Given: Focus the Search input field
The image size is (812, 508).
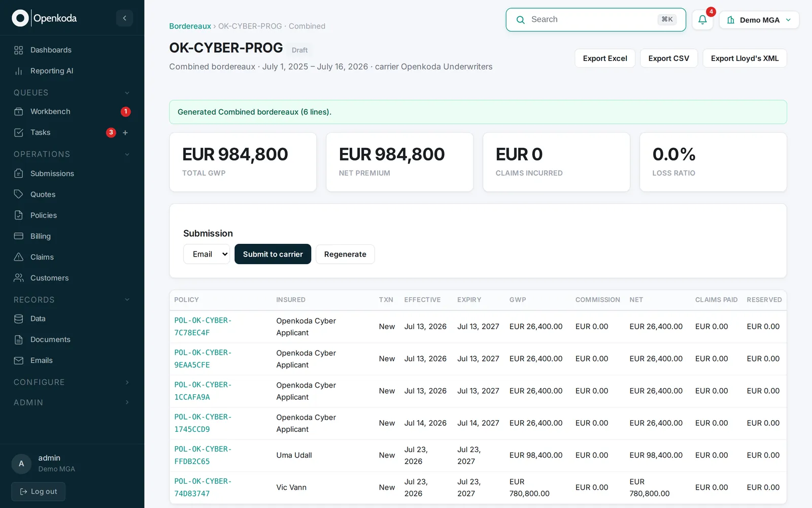Looking at the screenshot, I should [x=596, y=20].
